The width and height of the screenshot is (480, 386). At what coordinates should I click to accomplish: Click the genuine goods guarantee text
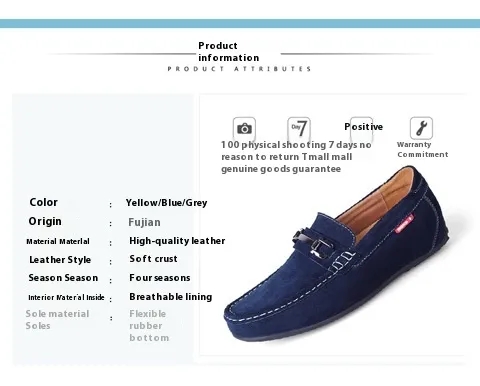click(281, 169)
